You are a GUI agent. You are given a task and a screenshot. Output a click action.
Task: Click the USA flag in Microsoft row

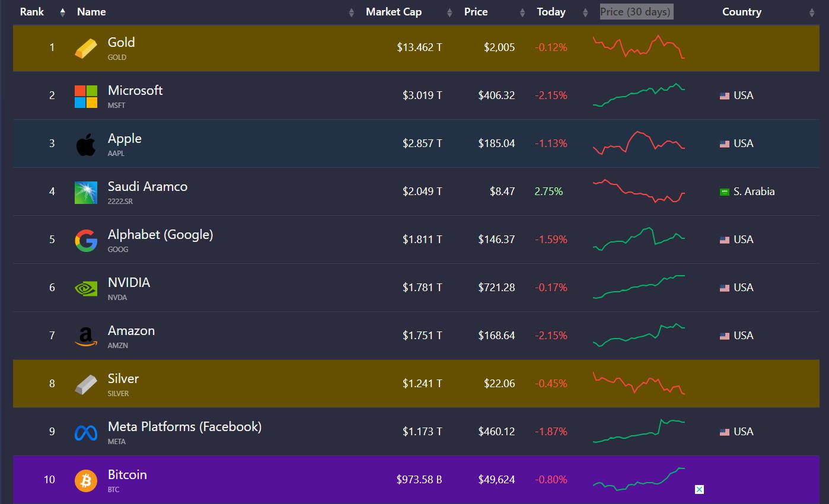click(725, 96)
